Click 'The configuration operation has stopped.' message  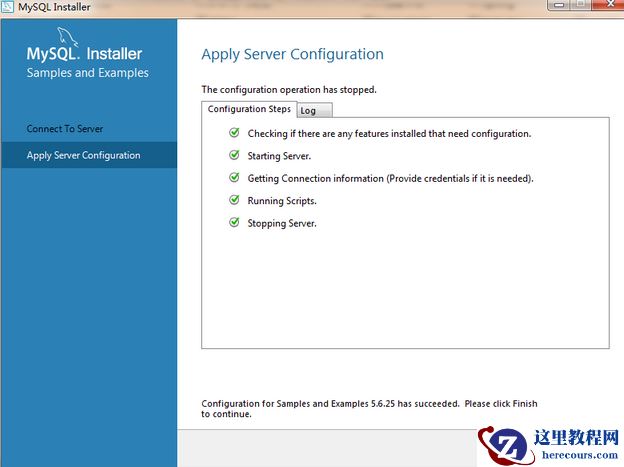[x=289, y=90]
